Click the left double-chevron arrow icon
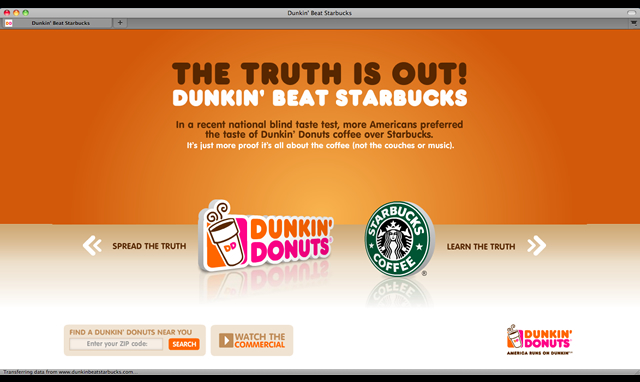 click(92, 246)
